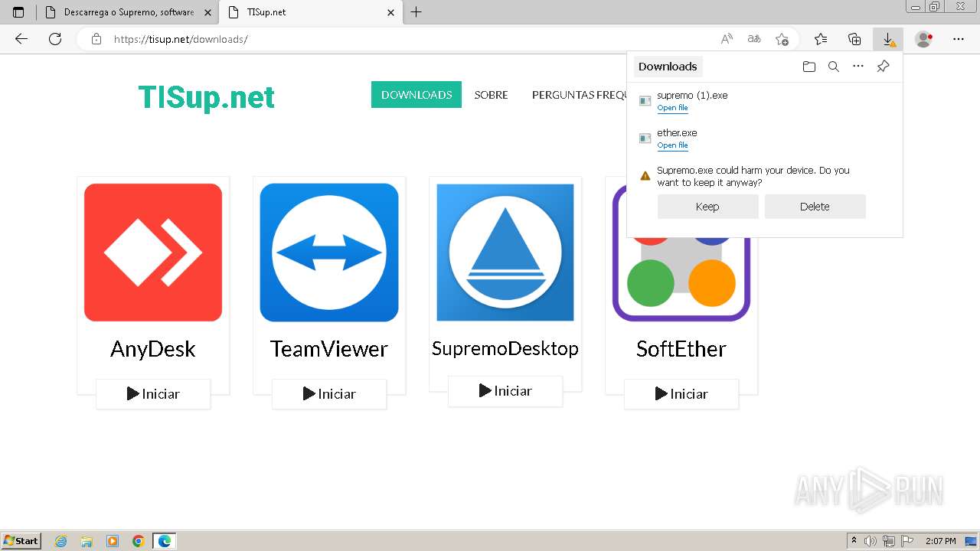
Task: Close the TISup.net tab
Action: click(x=390, y=12)
